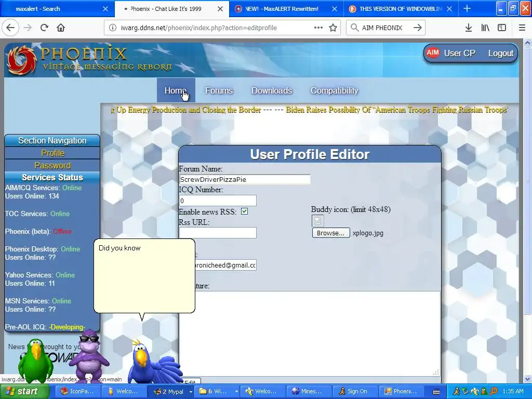
Task: Open the Forums menu item
Action: click(x=219, y=90)
